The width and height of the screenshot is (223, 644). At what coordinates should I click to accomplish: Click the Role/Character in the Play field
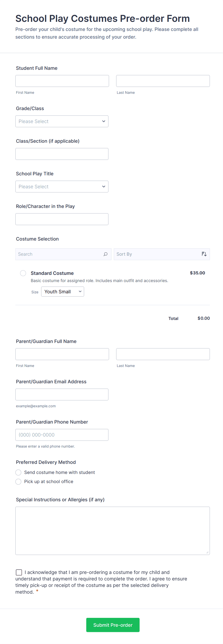(62, 219)
